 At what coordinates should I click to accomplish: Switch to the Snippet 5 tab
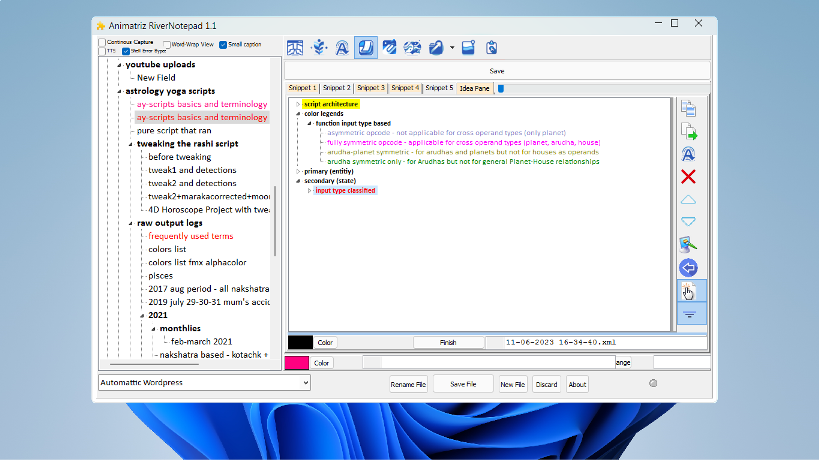coord(439,88)
